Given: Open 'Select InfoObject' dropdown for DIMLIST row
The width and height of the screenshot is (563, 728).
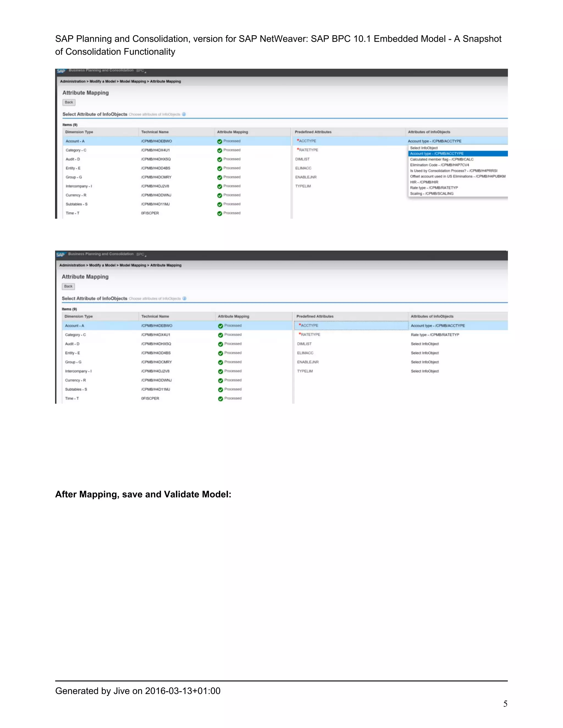Looking at the screenshot, I should coord(424,344).
